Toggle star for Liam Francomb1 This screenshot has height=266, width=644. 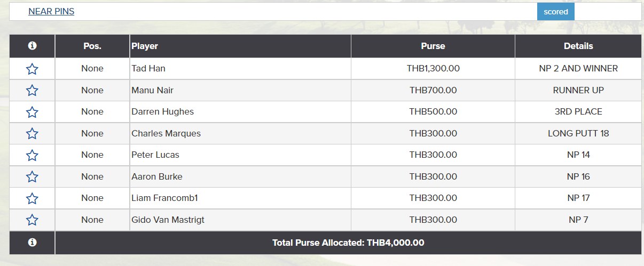tap(32, 198)
